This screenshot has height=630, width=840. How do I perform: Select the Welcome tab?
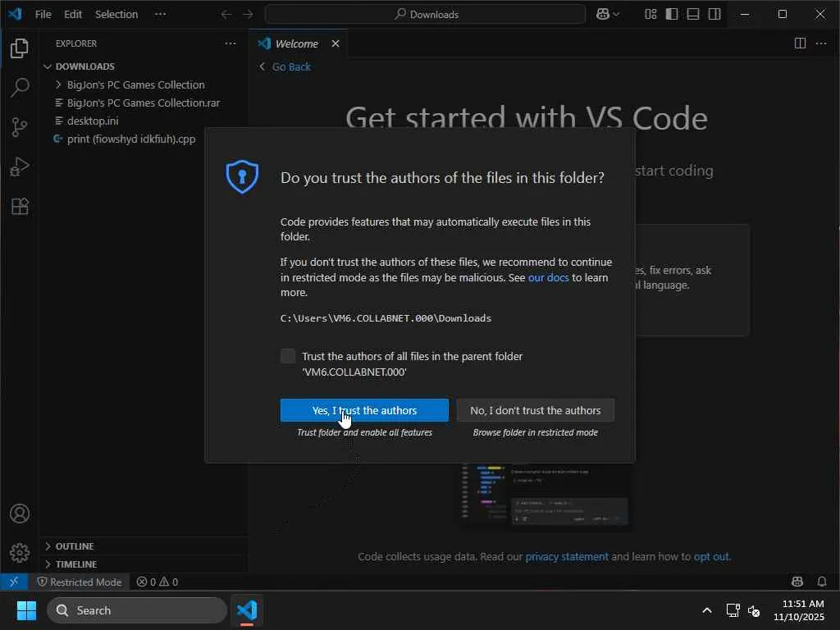click(296, 43)
